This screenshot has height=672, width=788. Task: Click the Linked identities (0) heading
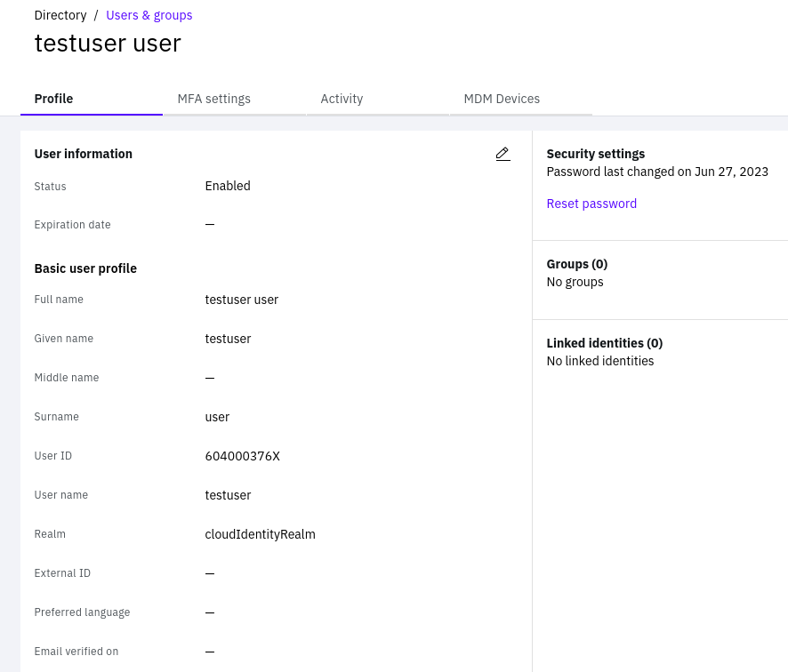(x=604, y=343)
